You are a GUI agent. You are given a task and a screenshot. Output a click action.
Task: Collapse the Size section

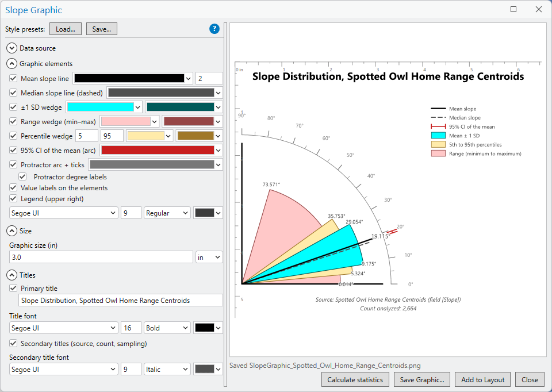coord(11,231)
